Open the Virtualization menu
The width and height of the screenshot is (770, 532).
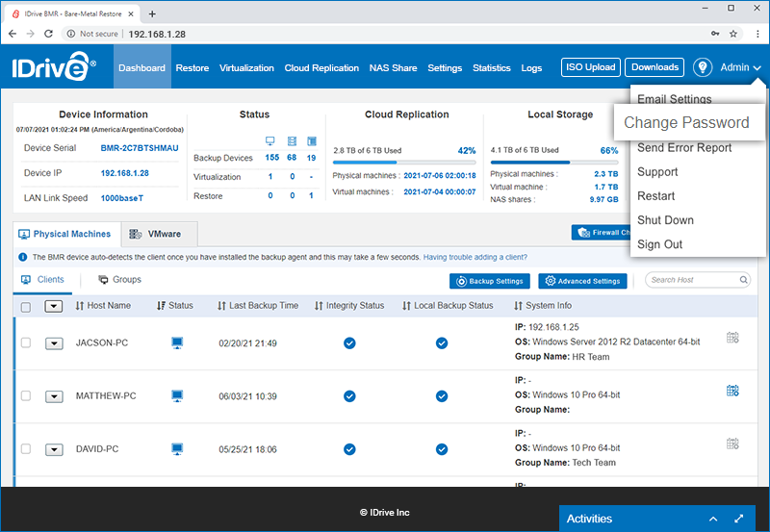[246, 67]
